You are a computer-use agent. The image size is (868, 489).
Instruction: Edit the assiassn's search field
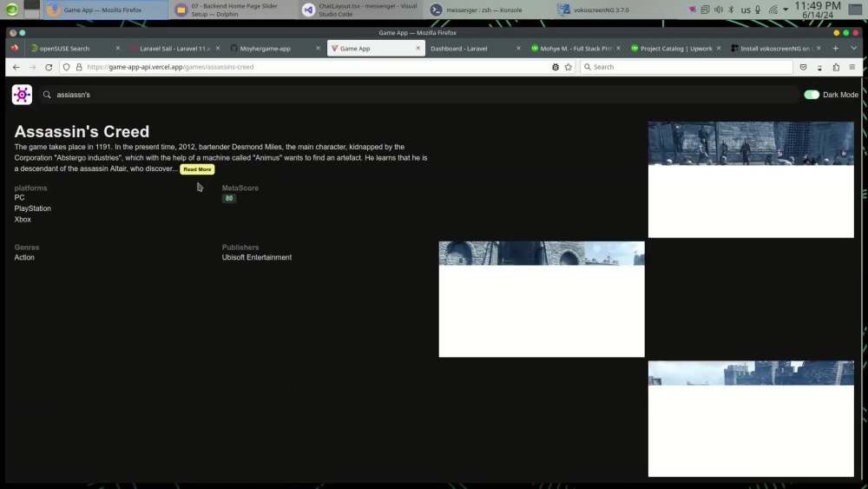click(x=421, y=95)
